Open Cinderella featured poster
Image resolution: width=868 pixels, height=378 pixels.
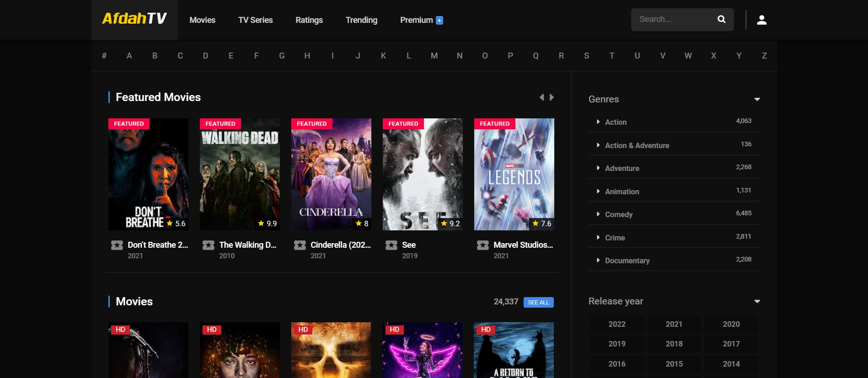331,174
